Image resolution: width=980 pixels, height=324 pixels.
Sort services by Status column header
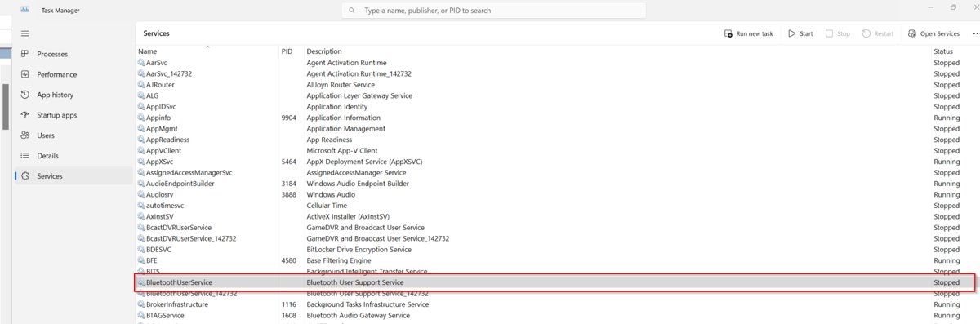tap(955, 51)
